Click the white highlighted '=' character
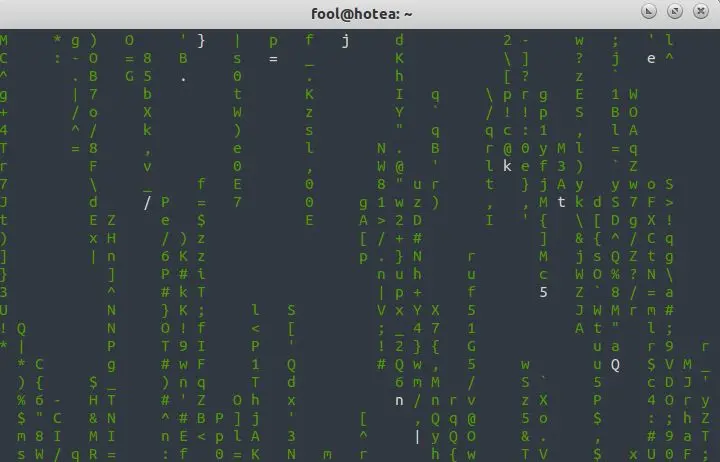 tap(273, 59)
